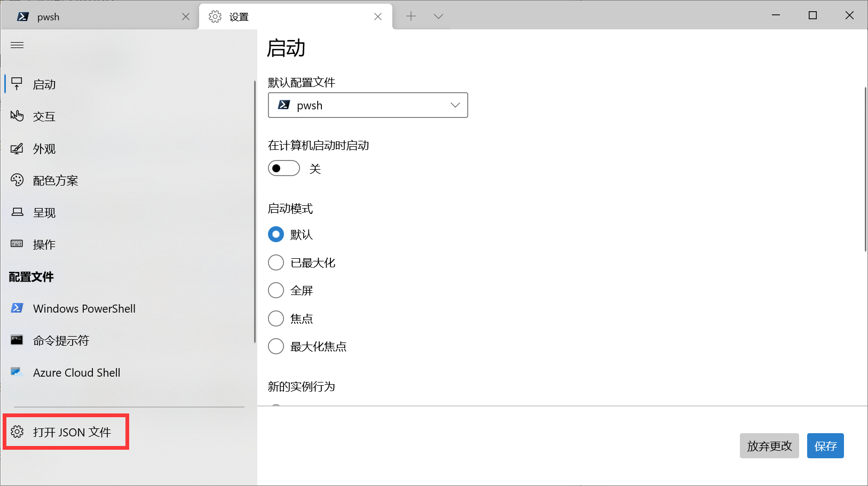Screen dimensions: 868x486
Task: Minimize the terminal window
Action: tap(776, 15)
